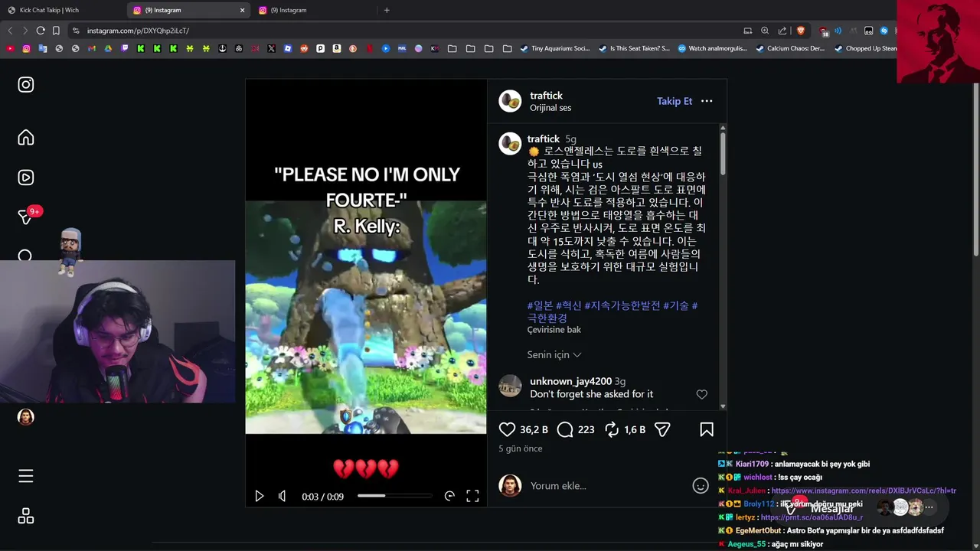Click the #지속가능한발전 hashtag
The height and width of the screenshot is (551, 980).
click(622, 305)
